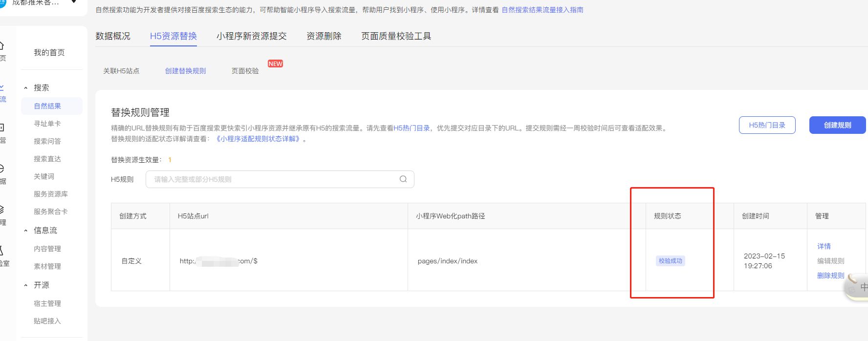The width and height of the screenshot is (868, 341).
Task: Collapse the 信息流 sidebar section
Action: coord(26,231)
